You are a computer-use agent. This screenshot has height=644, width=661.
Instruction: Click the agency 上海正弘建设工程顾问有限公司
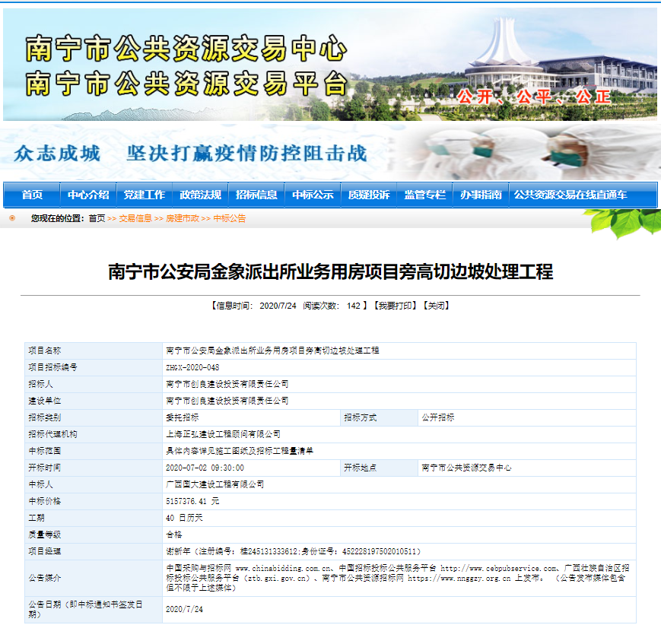[x=223, y=434]
